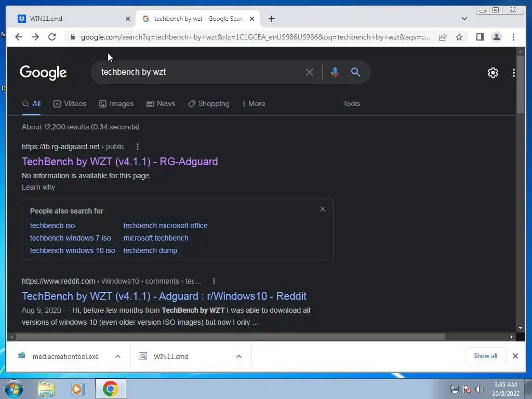Open a new tab with plus button
532x399 pixels.
pyautogui.click(x=271, y=19)
